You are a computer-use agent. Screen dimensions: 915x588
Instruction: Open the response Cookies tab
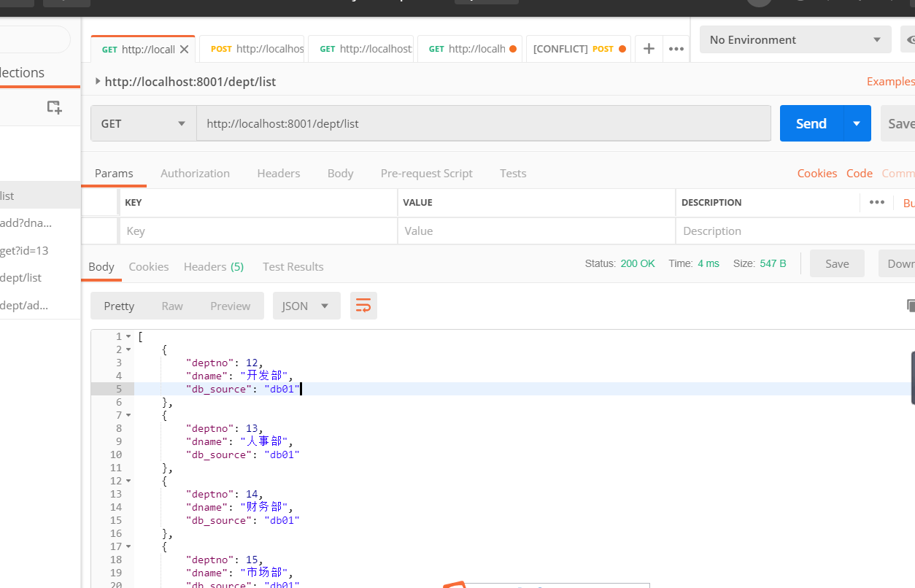pyautogui.click(x=149, y=266)
